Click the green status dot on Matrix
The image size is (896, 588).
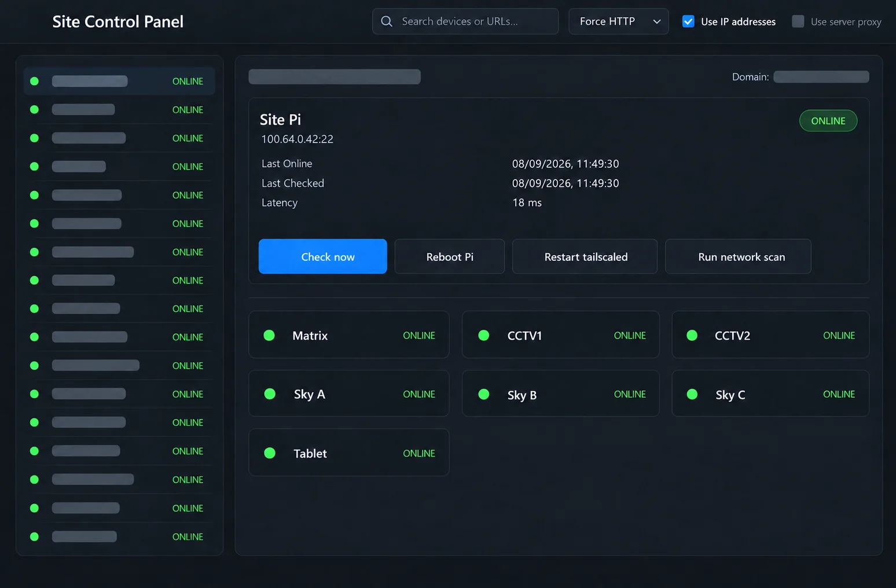click(269, 335)
